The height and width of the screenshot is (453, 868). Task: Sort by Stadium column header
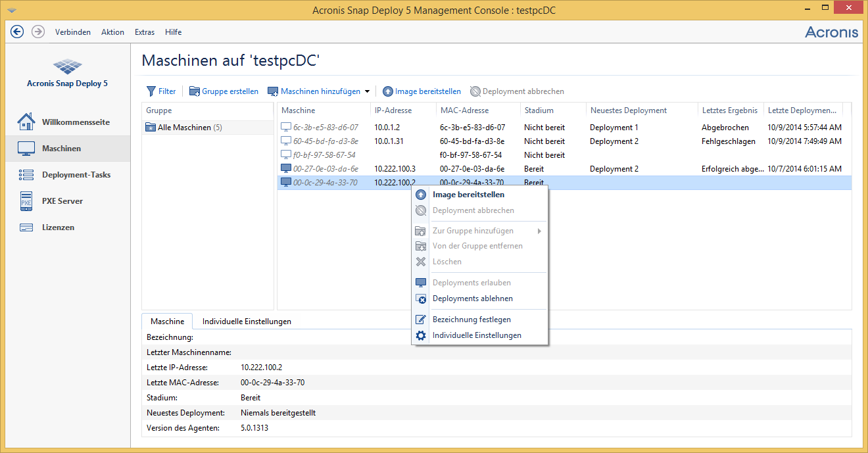tap(552, 110)
